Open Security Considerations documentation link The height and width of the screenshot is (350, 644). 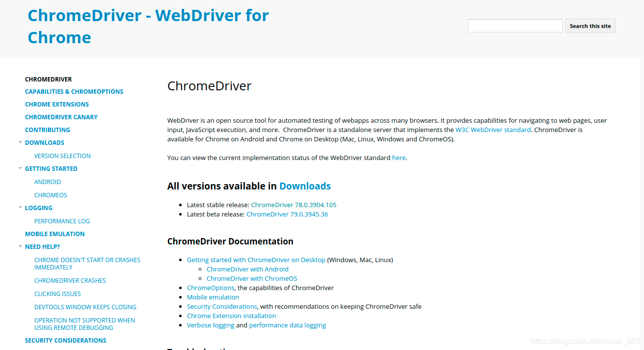click(222, 306)
